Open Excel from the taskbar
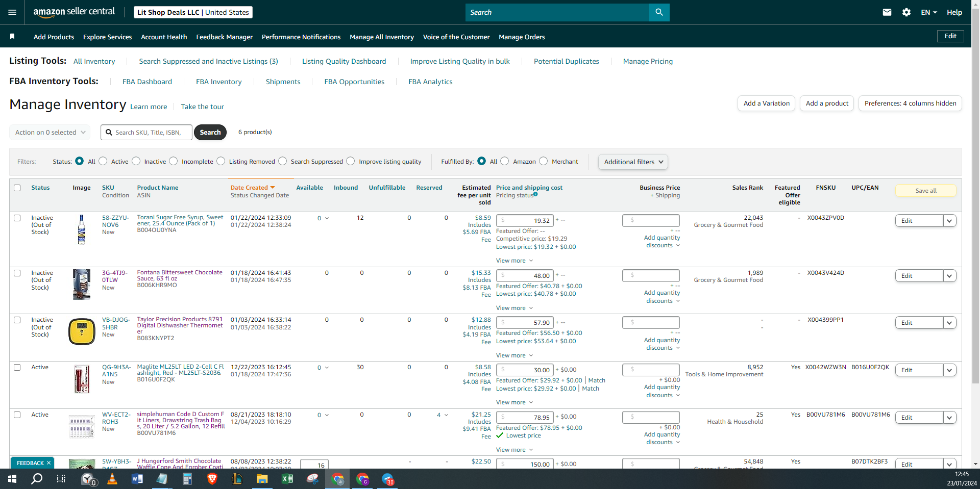Image resolution: width=980 pixels, height=489 pixels. click(x=287, y=479)
